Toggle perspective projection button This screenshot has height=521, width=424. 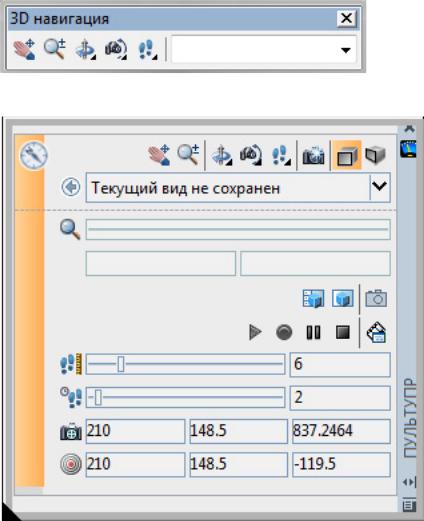point(375,155)
